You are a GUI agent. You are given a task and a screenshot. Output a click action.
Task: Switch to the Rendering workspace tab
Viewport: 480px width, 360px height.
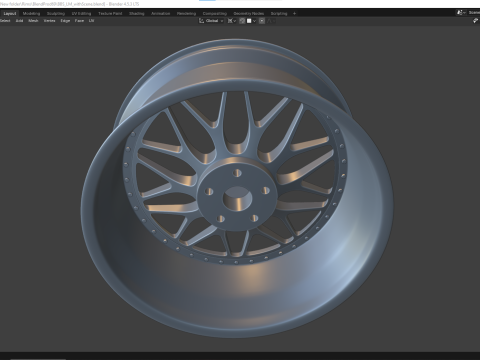pos(186,13)
